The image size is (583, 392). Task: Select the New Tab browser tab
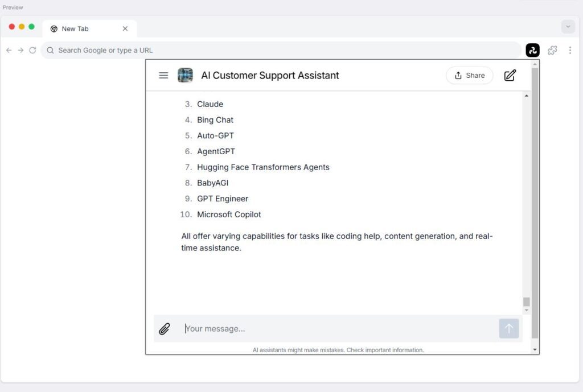click(x=80, y=29)
